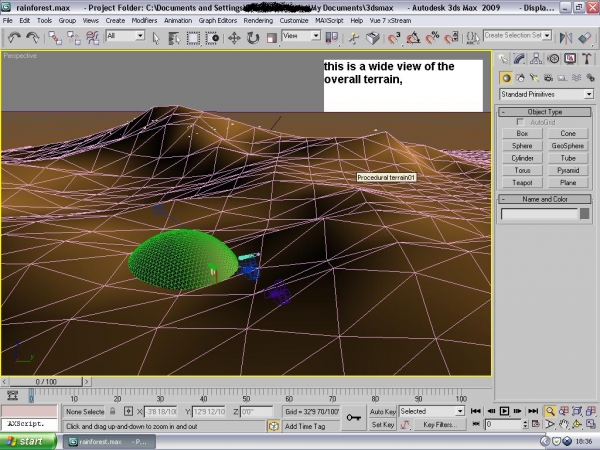This screenshot has width=600, height=450.
Task: Click the Pyramid primitive button
Action: click(568, 170)
